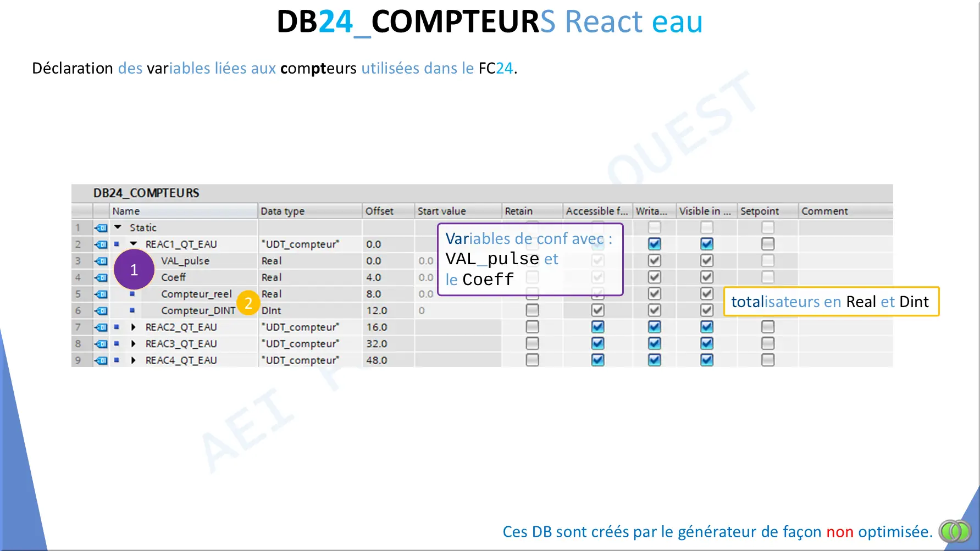Screen dimensions: 980x551
Task: Toggle Accessible checkbox for Compteur_DINT
Action: pos(598,310)
